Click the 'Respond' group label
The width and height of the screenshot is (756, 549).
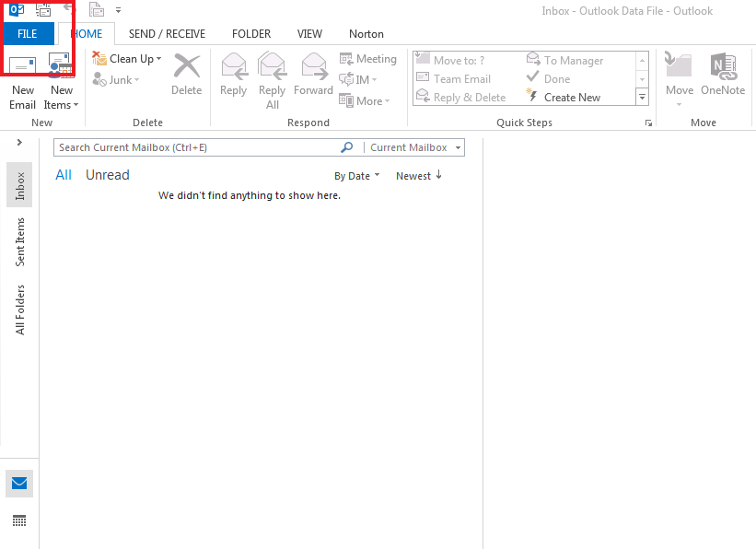(x=308, y=123)
